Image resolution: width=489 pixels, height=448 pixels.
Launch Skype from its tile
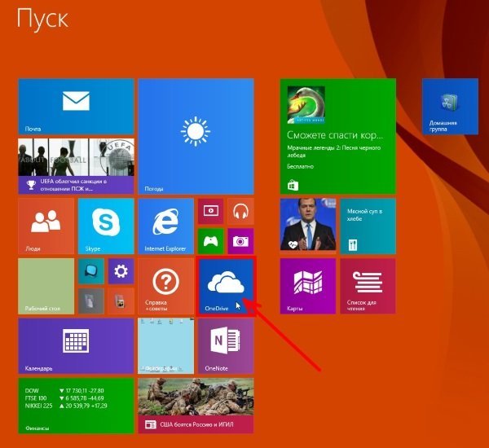(106, 226)
